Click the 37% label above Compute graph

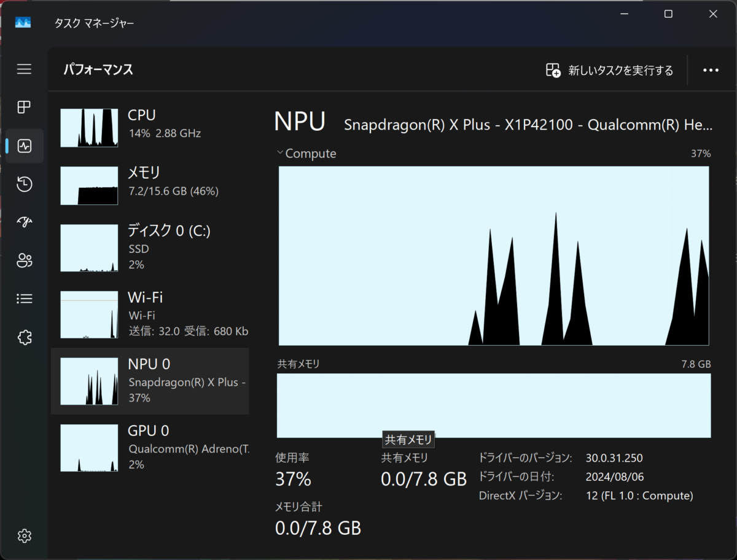click(x=701, y=154)
